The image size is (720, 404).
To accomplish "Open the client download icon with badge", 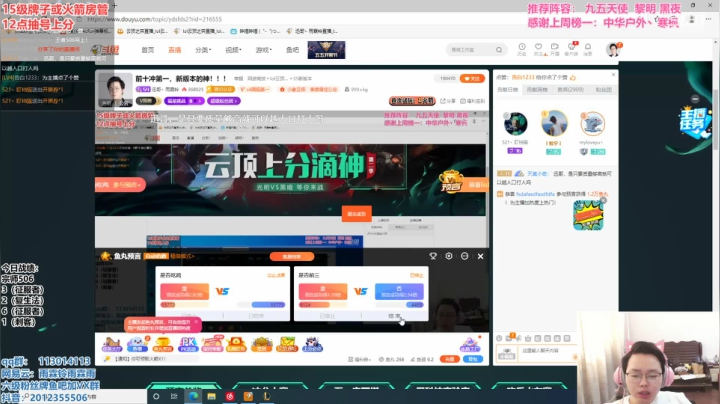I will (x=572, y=49).
